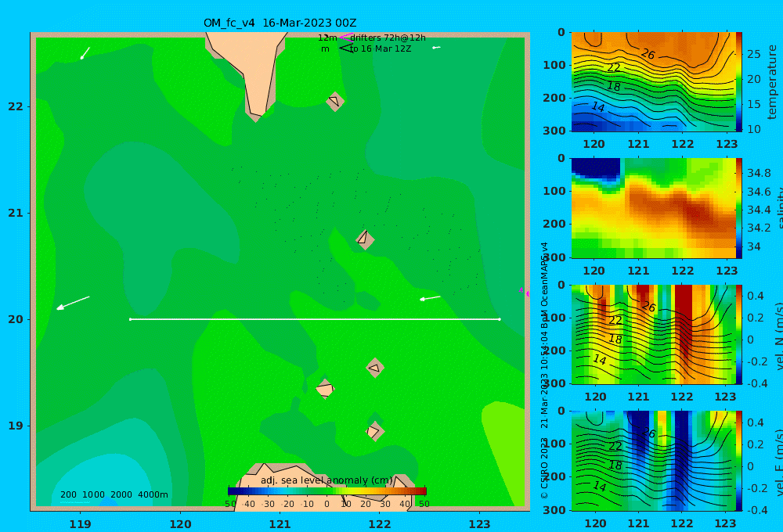Click the small white arrow beside the drifters legend
Image resolution: width=783 pixels, height=532 pixels.
436,48
